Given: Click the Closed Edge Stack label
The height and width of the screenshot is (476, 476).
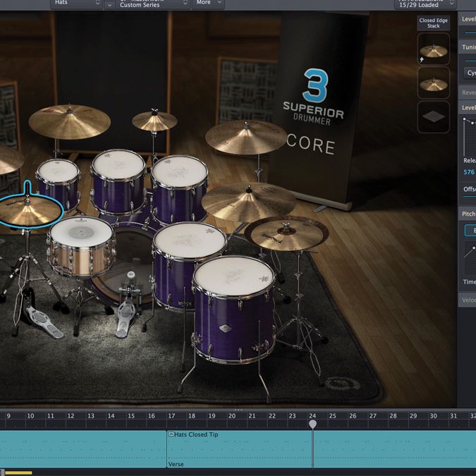Looking at the screenshot, I should click(x=433, y=23).
